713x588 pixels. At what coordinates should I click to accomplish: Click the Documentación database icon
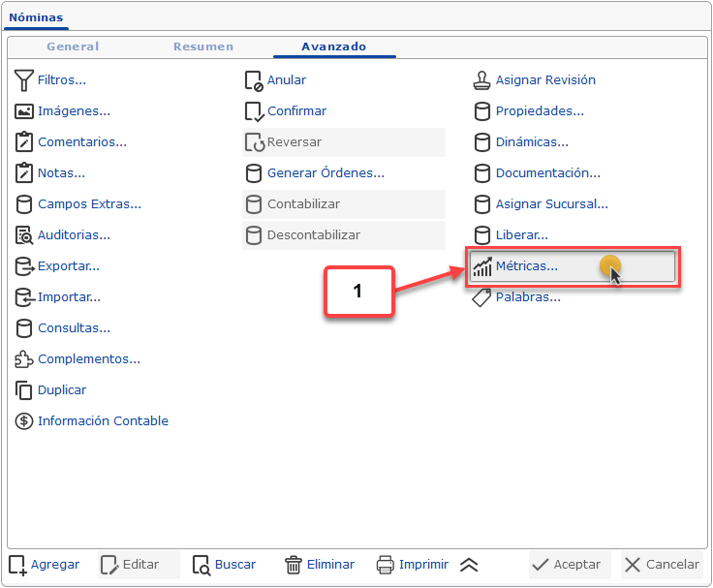point(482,173)
